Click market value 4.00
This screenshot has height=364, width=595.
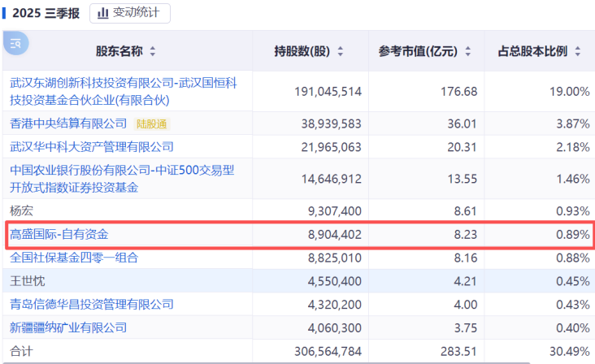[x=465, y=304]
